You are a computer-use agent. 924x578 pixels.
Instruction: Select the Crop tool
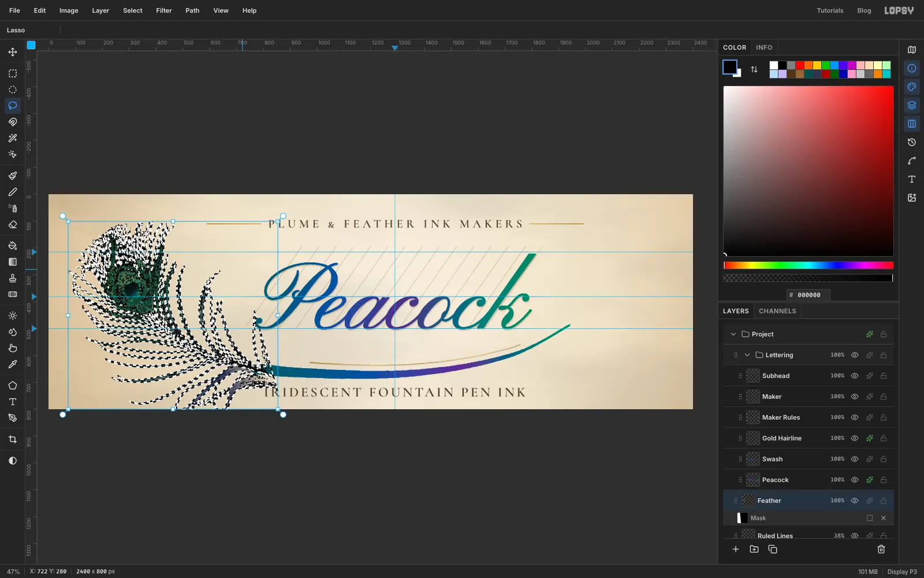[13, 439]
